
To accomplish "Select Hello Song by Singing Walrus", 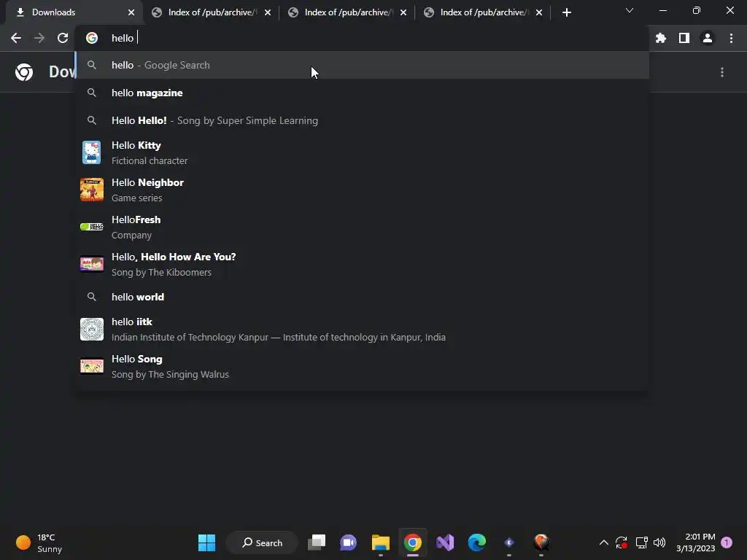I will (362, 367).
